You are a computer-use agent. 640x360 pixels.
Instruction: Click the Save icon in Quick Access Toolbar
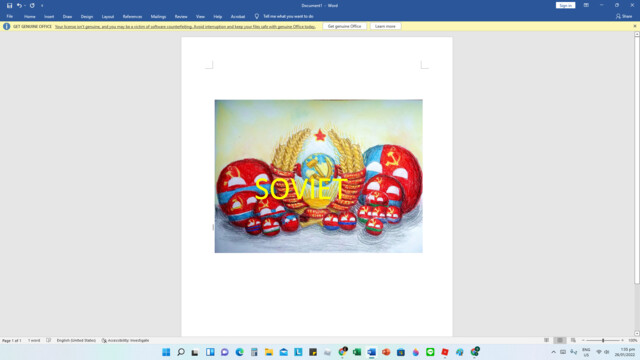point(9,6)
